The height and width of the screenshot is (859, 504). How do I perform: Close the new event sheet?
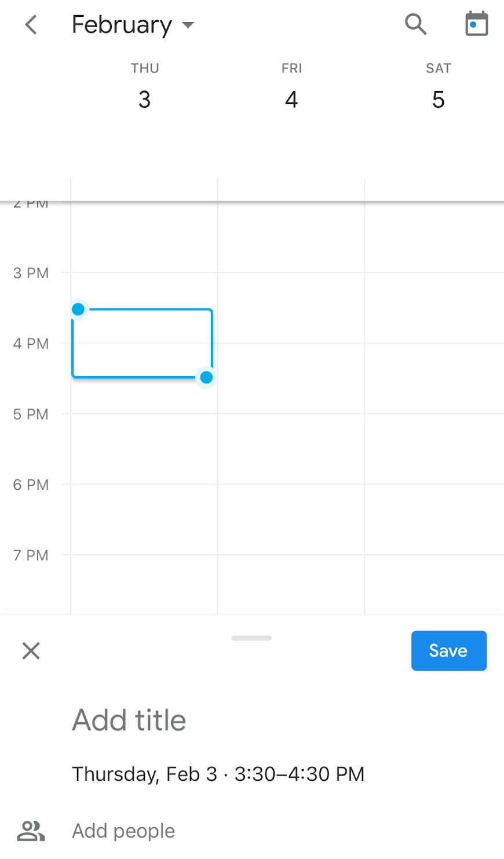(31, 651)
